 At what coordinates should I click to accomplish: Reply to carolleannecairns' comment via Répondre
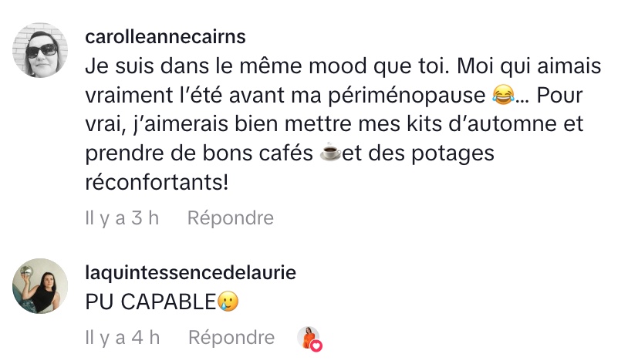(x=230, y=218)
